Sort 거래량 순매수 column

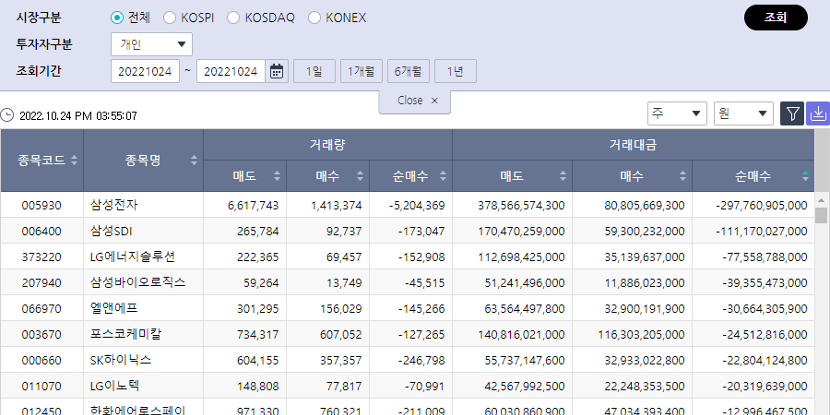443,177
